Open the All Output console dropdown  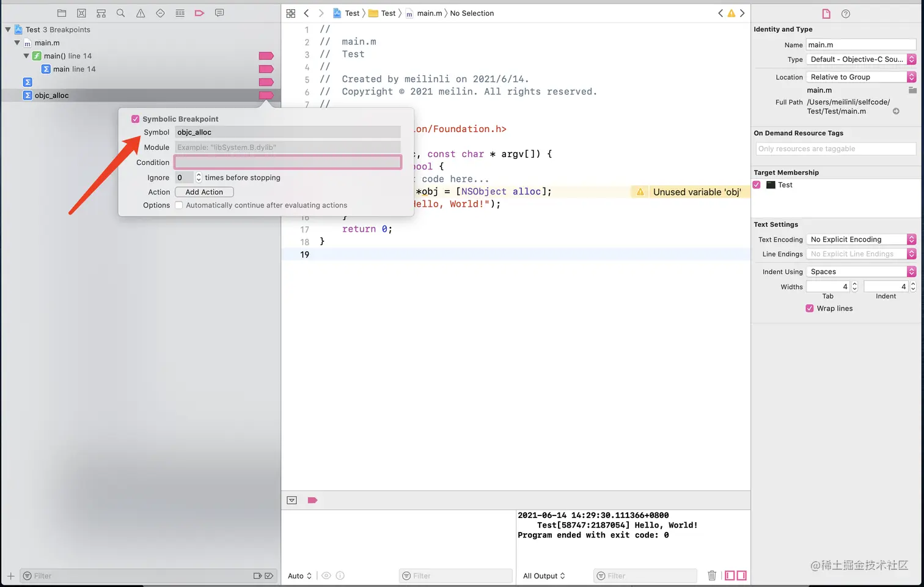544,576
